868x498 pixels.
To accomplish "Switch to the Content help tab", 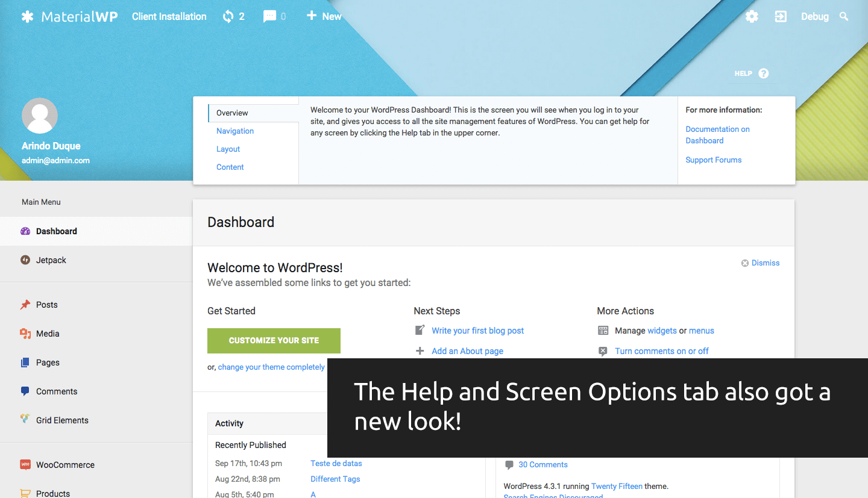I will pos(230,167).
